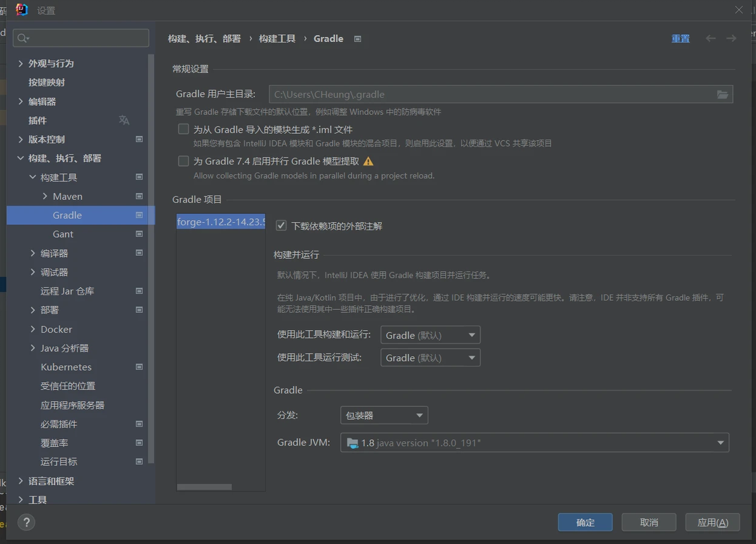Expand the 工具 tree node

[x=20, y=500]
